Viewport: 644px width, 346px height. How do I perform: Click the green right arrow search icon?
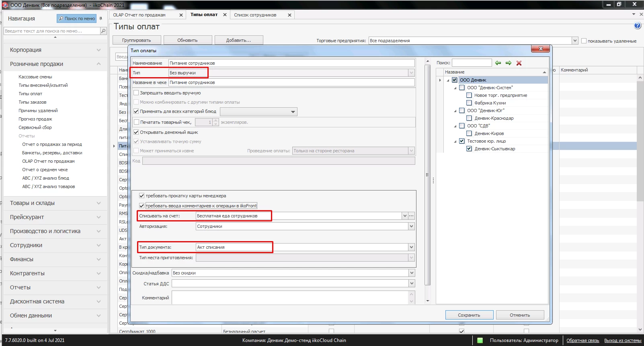pos(509,63)
